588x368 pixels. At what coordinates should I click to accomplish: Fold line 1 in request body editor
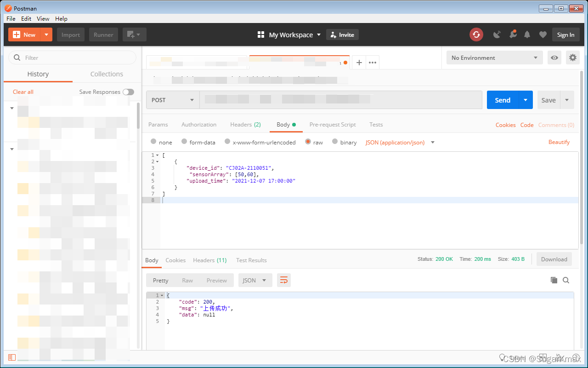click(158, 155)
